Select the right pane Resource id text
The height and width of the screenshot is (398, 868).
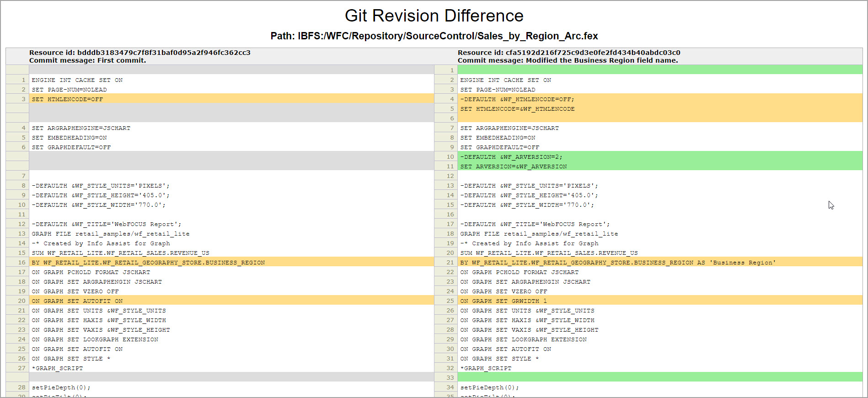click(x=568, y=53)
